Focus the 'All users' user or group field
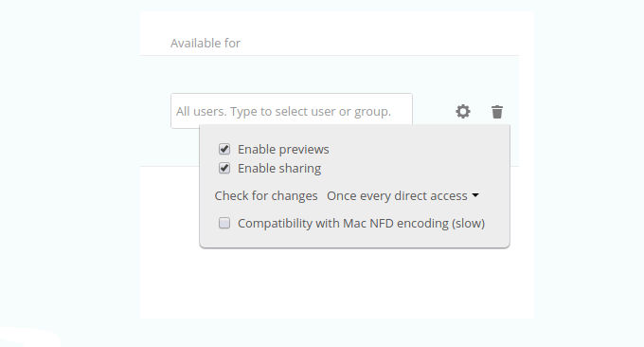This screenshot has height=347, width=644. click(292, 111)
